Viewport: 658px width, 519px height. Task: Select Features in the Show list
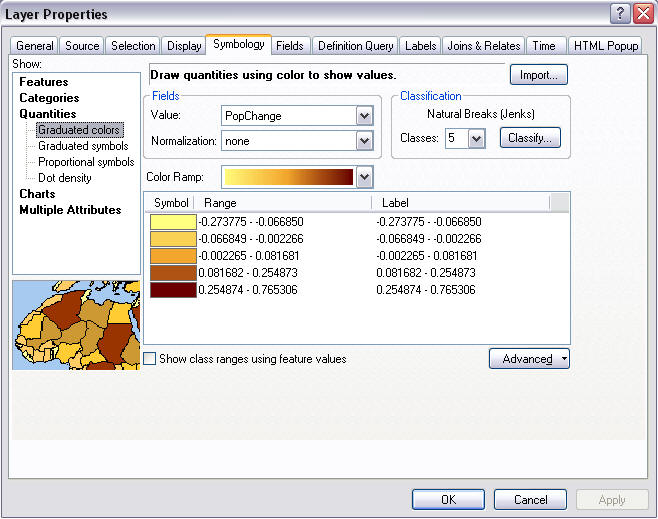(44, 82)
